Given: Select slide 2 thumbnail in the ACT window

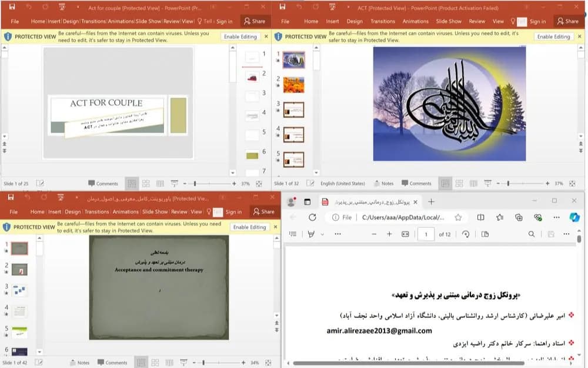Looking at the screenshot, I should click(293, 85).
